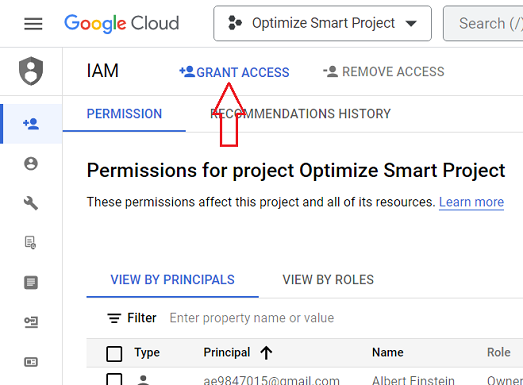Click the Owner role cell
The image size is (523, 385).
pos(505,380)
